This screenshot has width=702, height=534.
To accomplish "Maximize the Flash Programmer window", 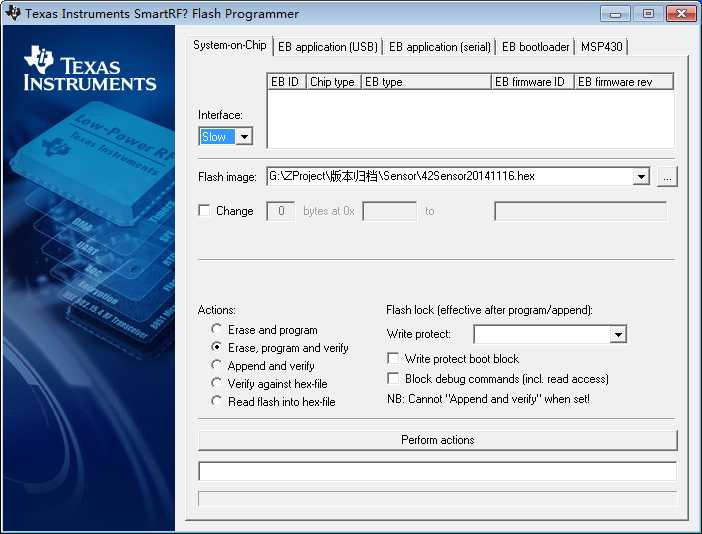I will pos(648,13).
